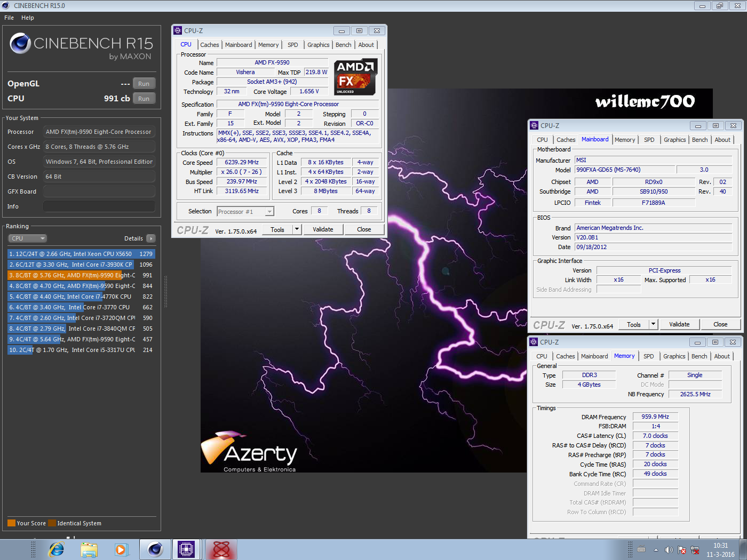
Task: Select ranking row 8C/8T @ 5.76 GHz FX-9590
Action: (81, 275)
